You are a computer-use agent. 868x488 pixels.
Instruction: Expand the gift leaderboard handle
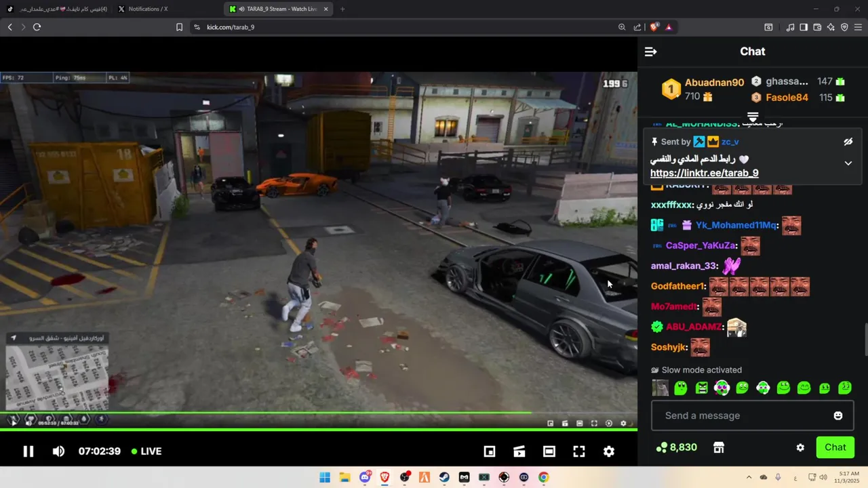(x=753, y=117)
